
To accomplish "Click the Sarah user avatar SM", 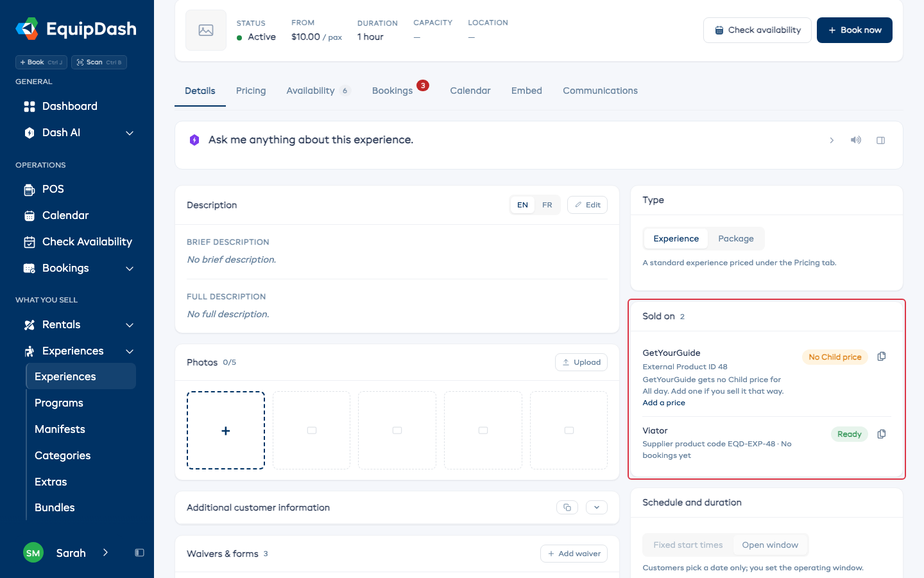I will [x=33, y=553].
